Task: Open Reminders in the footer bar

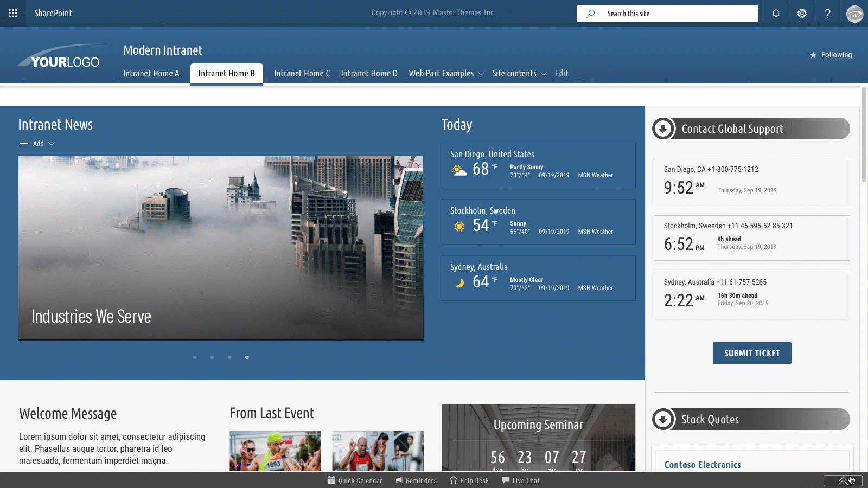Action: (416, 480)
